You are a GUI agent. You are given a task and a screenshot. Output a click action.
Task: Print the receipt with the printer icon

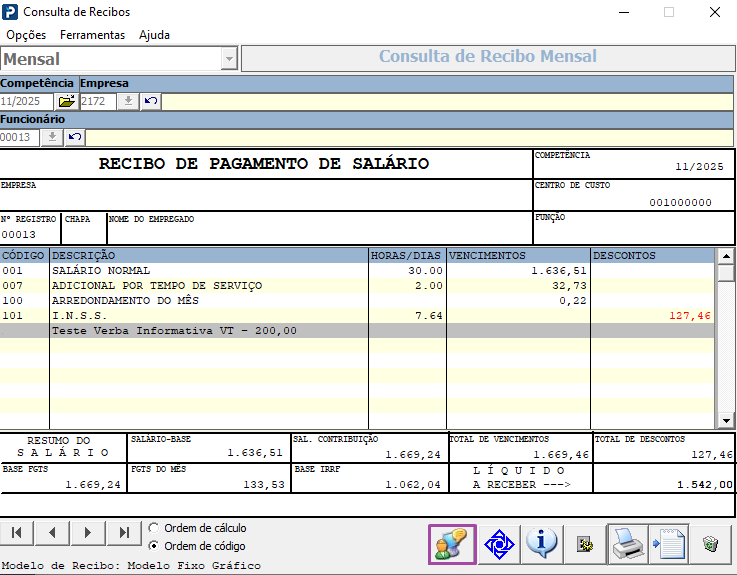628,544
